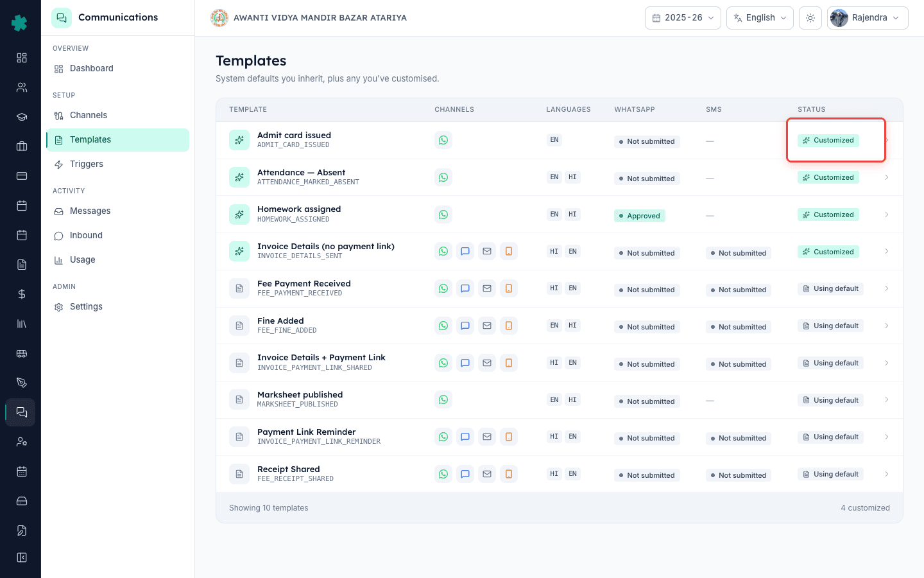The width and height of the screenshot is (924, 578).
Task: Click the school logo beside Awanti Vidya Mandir
Action: [219, 18]
